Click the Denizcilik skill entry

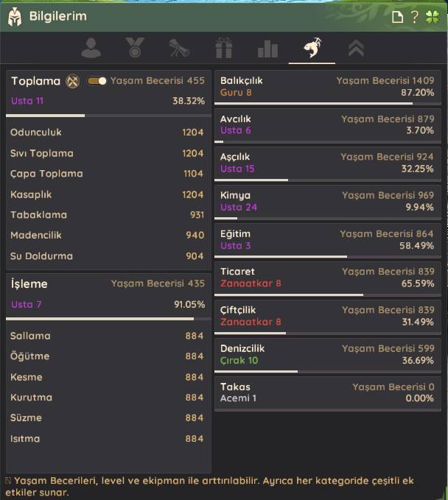(327, 355)
